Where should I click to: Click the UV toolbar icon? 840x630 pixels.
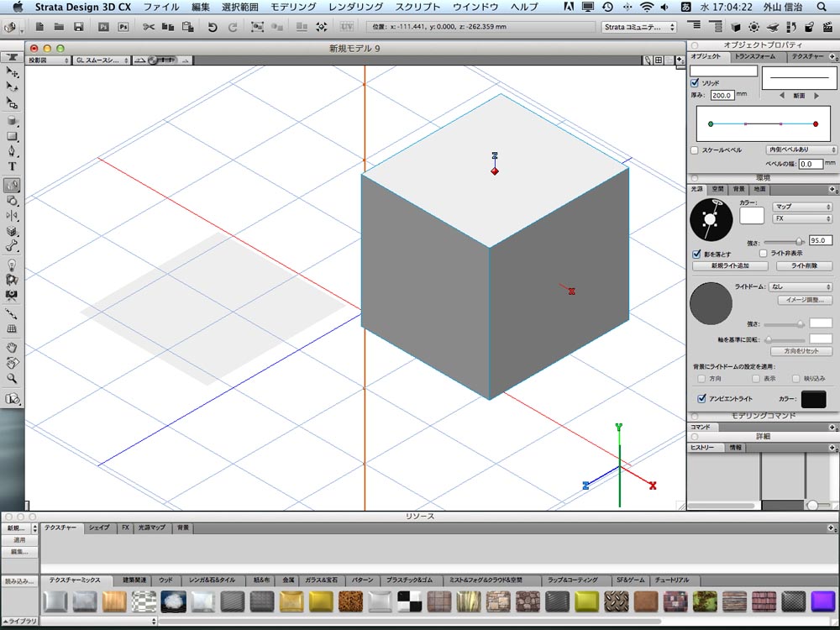[x=347, y=27]
